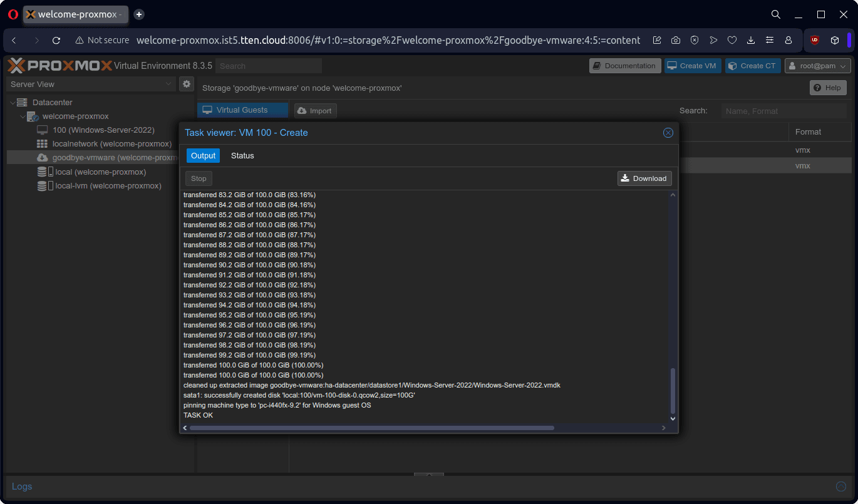
Task: Click the scroll up arrow in task output
Action: [673, 195]
